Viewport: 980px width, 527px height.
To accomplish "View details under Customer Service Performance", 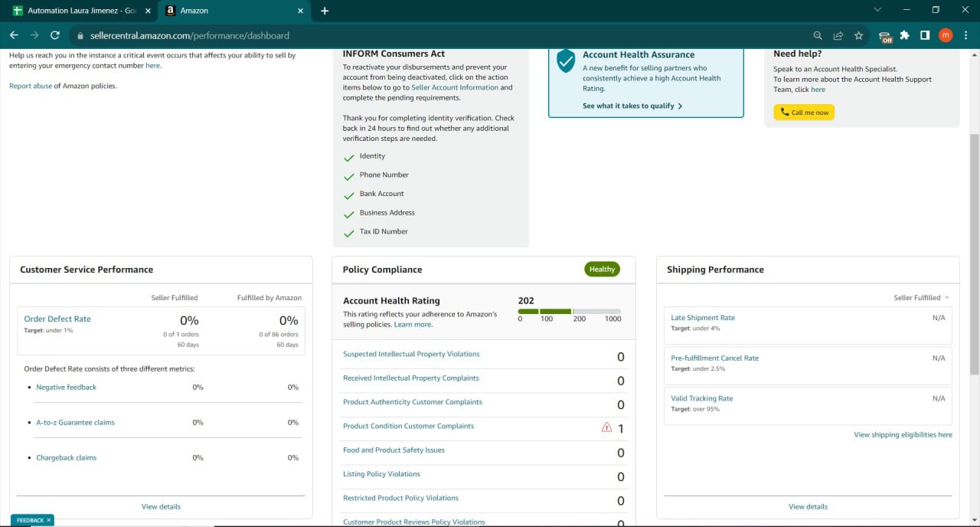I will 161,507.
